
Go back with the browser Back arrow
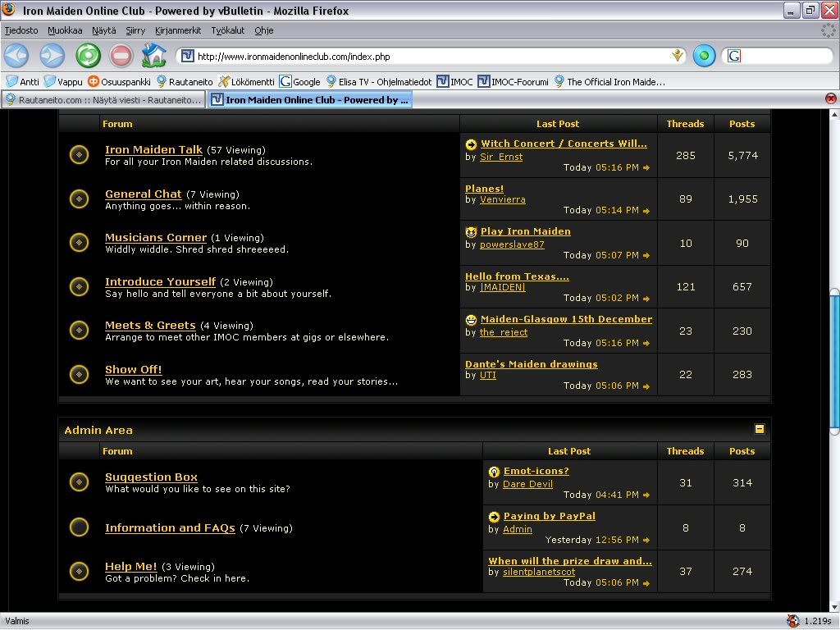click(x=16, y=56)
